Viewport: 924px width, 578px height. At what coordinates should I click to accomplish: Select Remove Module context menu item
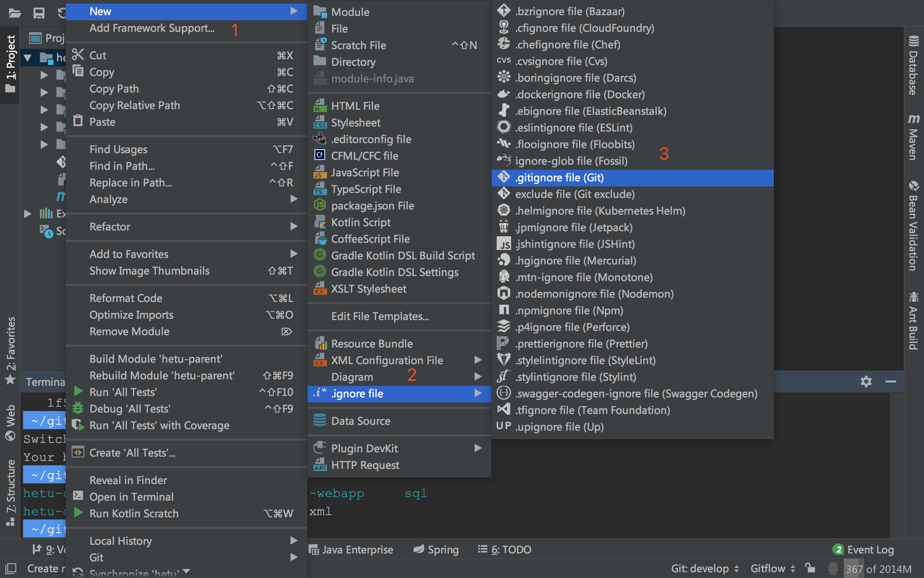(x=186, y=331)
